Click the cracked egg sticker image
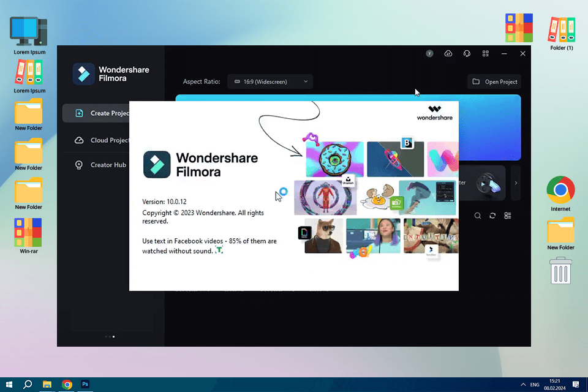588x392 pixels. coord(378,197)
